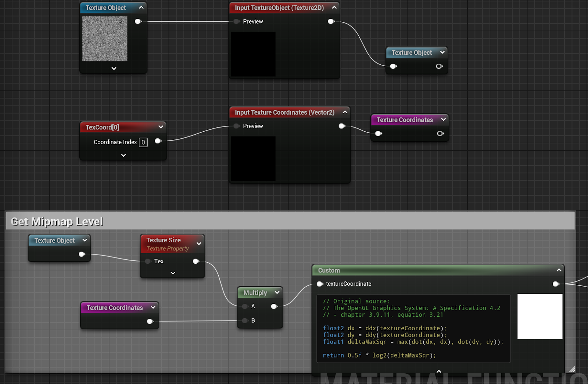Toggle the TexCoord[0] title chevron

(161, 127)
